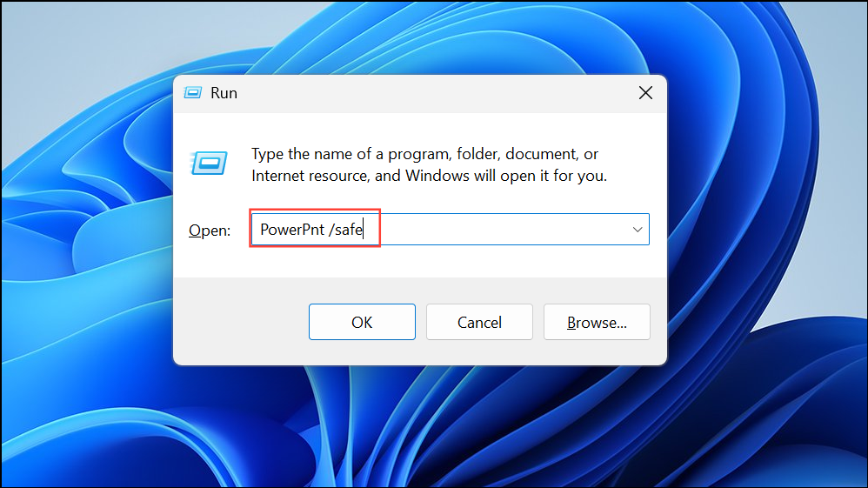
Task: Click the OK button in Run dialog
Action: (x=362, y=322)
